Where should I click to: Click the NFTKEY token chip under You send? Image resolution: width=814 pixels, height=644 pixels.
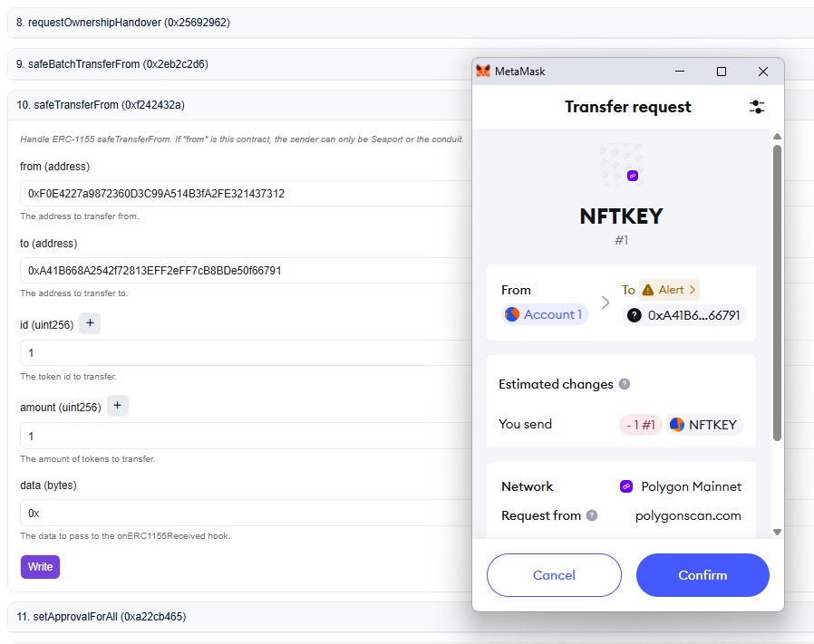(705, 424)
